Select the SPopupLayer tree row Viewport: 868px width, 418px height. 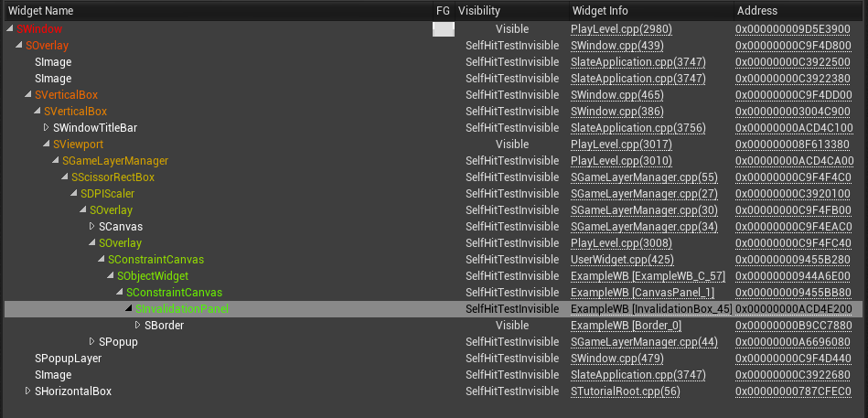434,359
